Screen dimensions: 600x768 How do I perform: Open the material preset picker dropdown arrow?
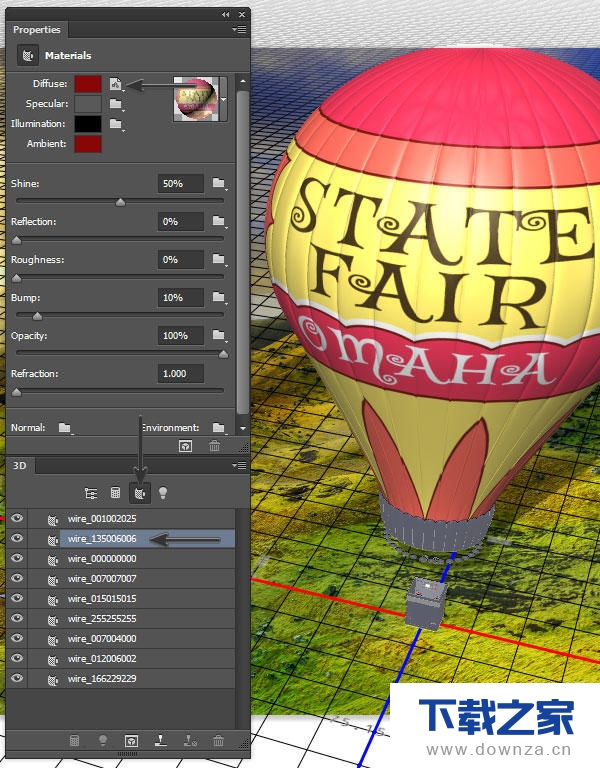click(x=224, y=99)
